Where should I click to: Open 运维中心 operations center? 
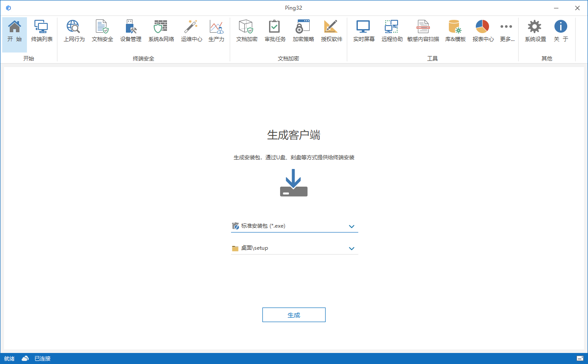tap(191, 31)
